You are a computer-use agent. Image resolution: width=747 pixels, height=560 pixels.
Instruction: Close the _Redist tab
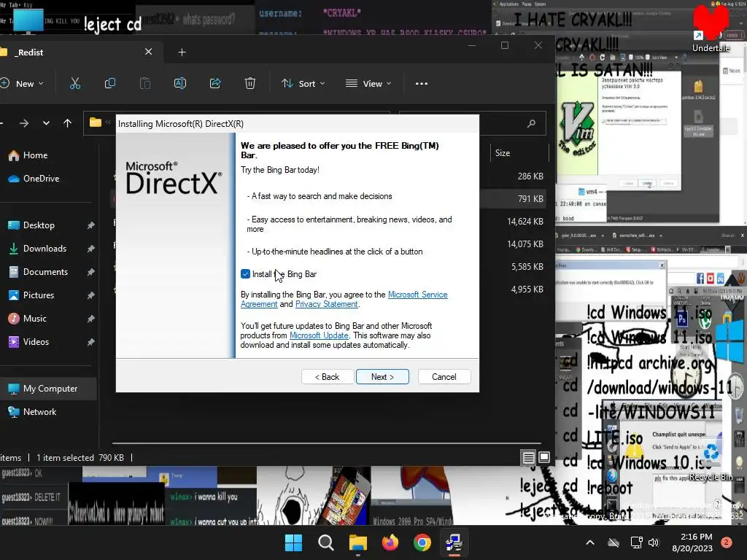149,52
